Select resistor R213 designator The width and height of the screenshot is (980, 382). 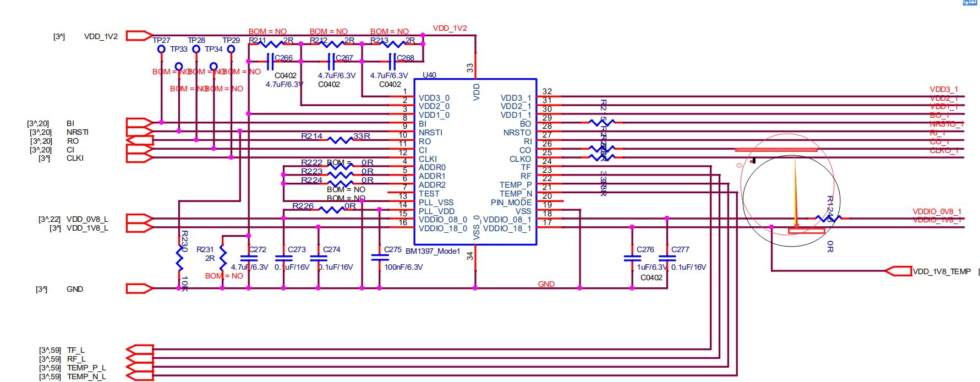(x=379, y=40)
